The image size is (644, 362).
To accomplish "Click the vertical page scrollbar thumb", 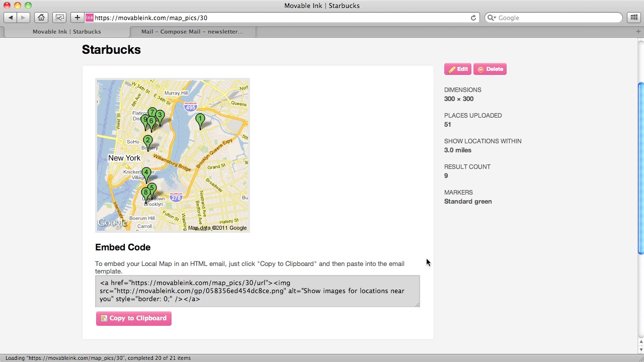I will 640,168.
